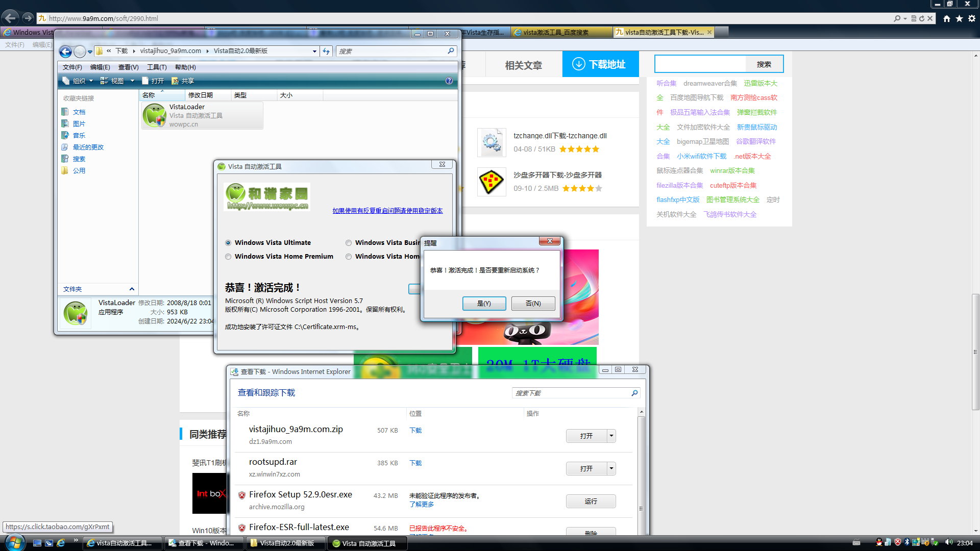Select Windows Vista Ultimate radio button
This screenshot has width=980, height=551.
pos(228,243)
